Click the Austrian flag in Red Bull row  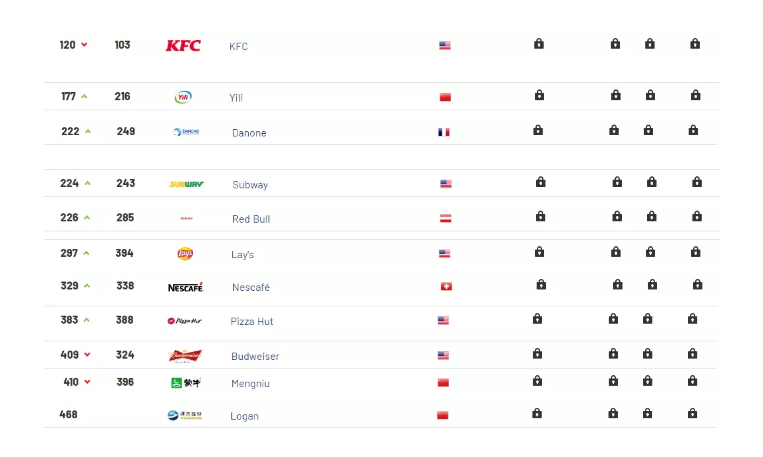click(x=446, y=219)
